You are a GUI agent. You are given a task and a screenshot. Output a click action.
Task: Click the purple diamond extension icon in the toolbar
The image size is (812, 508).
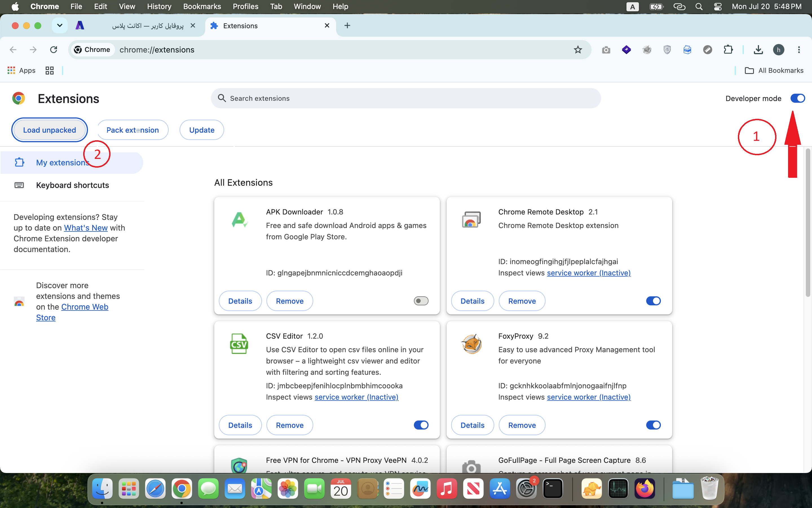pyautogui.click(x=626, y=50)
